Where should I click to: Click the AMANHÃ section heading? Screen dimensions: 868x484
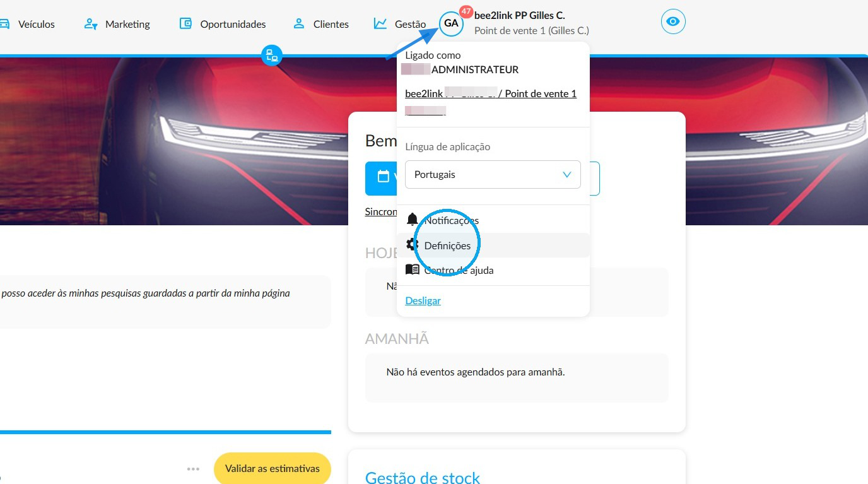coord(397,339)
